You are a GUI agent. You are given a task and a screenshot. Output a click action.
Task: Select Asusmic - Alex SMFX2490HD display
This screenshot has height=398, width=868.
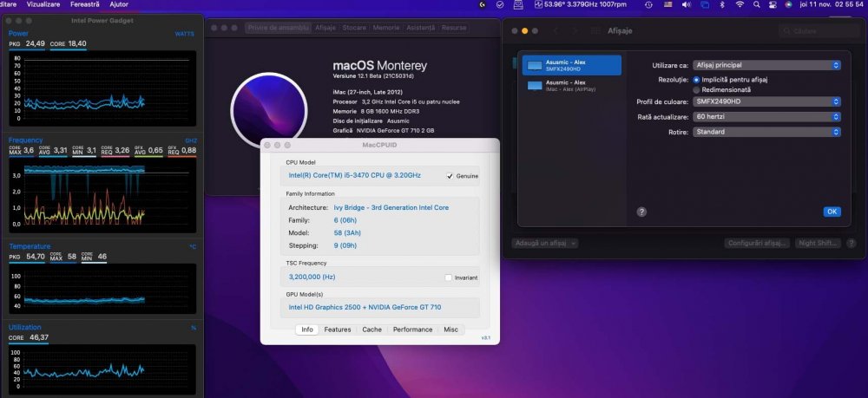tap(571, 65)
